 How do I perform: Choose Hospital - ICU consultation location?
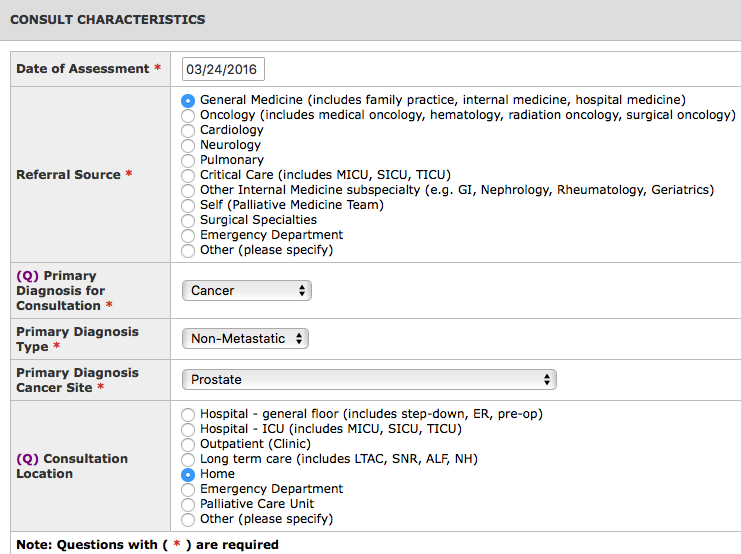188,430
